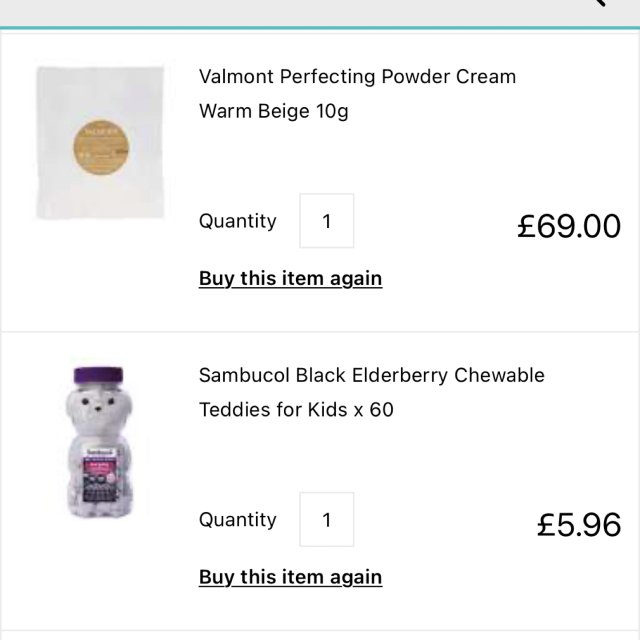Open the Sambucol teddy bottle image
Image resolution: width=640 pixels, height=640 pixels.
click(x=100, y=441)
